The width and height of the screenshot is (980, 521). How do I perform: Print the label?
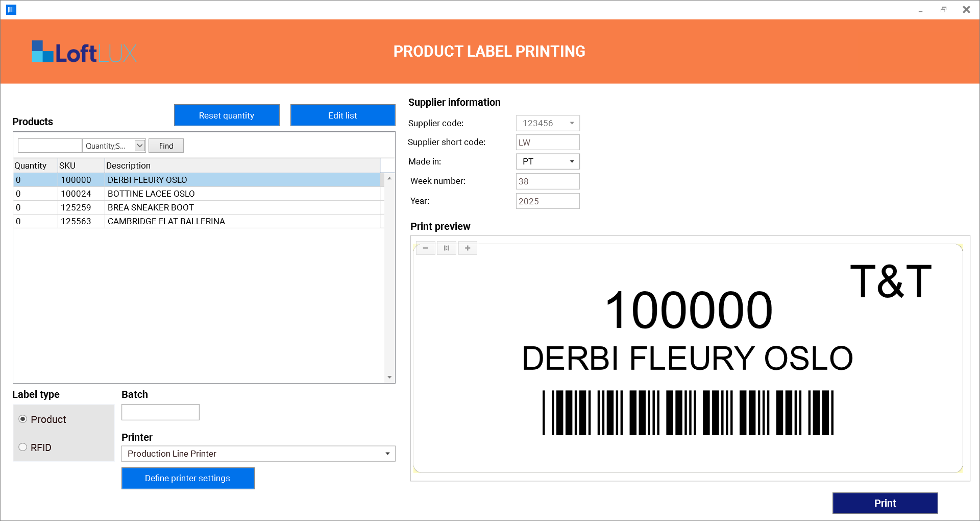tap(885, 503)
